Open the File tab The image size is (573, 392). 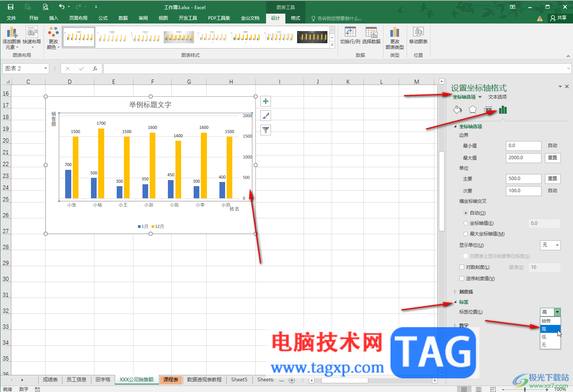[11, 18]
